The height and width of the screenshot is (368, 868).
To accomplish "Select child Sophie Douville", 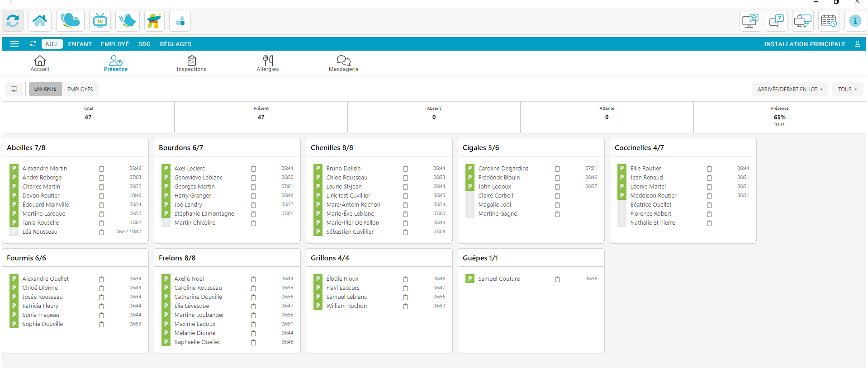I will (43, 324).
